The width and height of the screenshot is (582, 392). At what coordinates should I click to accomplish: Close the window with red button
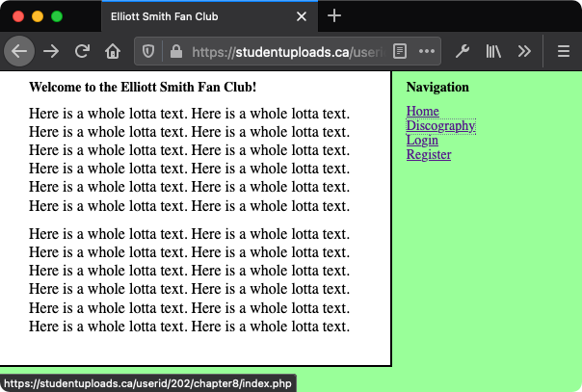click(x=18, y=16)
